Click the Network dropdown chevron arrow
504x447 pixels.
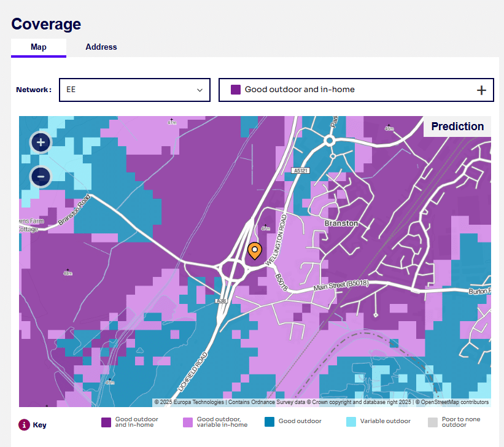point(200,90)
